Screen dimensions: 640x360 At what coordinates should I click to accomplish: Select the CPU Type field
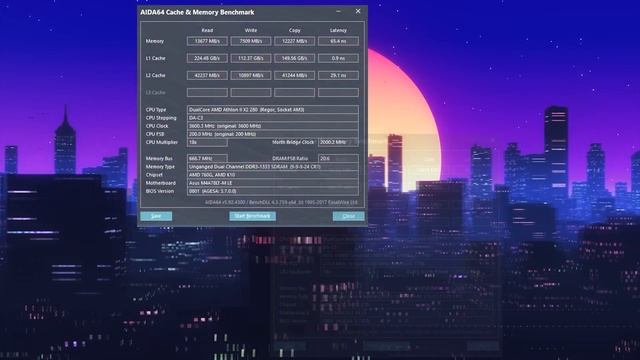[x=273, y=110]
